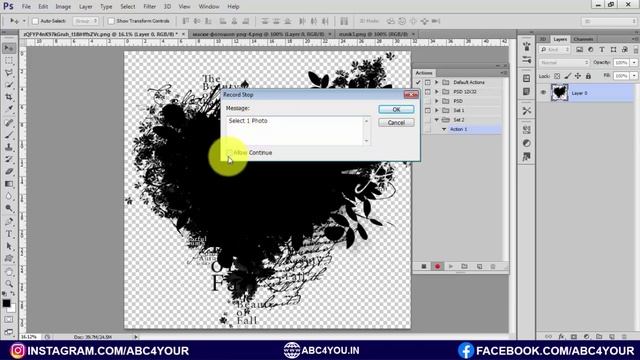Click the red Record button in Actions panel
640x360 pixels.
pos(438,267)
